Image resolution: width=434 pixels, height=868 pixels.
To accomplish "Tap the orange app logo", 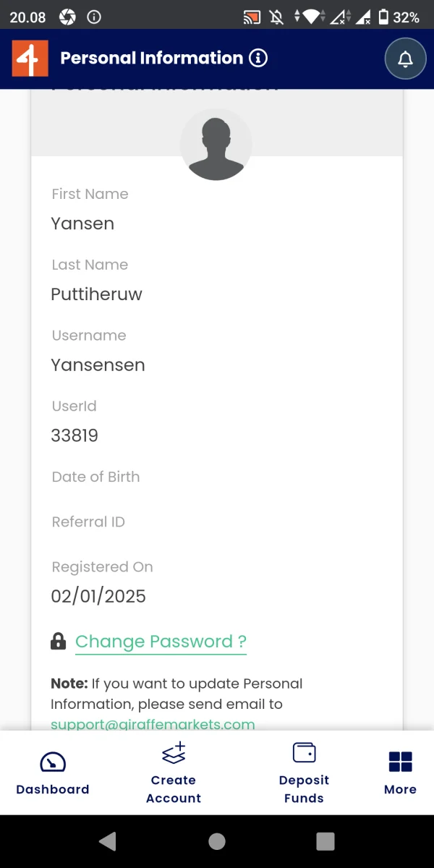I will point(30,59).
